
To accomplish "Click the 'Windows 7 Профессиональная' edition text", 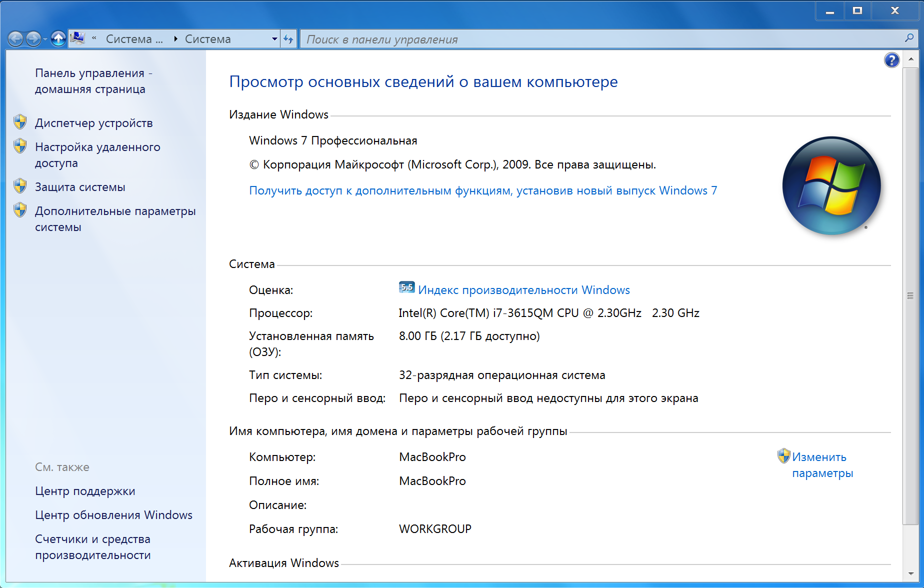I will pos(333,140).
